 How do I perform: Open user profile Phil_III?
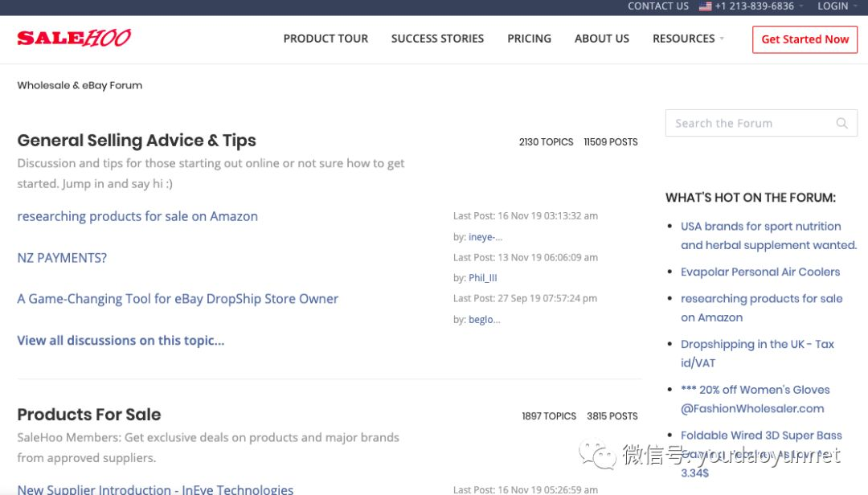tap(483, 278)
